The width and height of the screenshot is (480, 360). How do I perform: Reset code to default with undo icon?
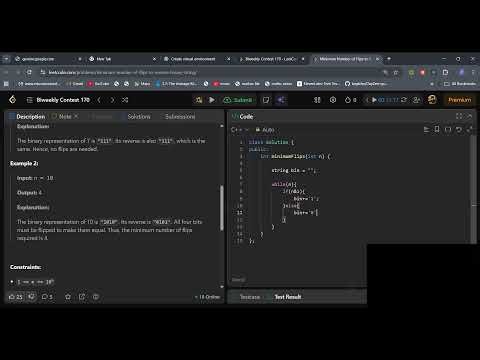pos(459,129)
